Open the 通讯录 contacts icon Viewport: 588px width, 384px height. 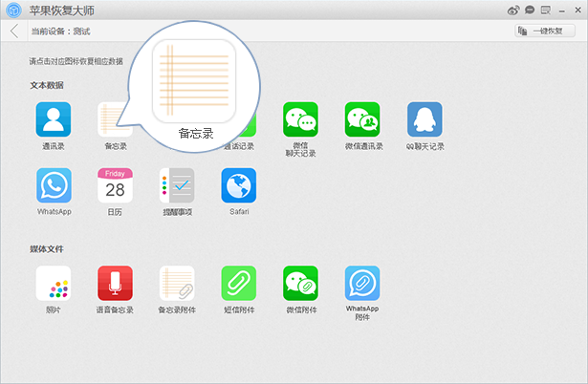click(54, 119)
